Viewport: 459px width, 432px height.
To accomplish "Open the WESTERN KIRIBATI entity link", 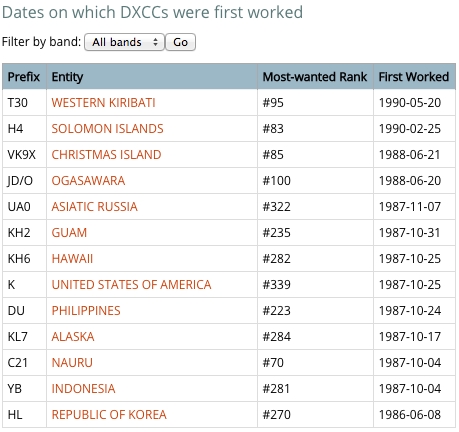I will coord(103,103).
